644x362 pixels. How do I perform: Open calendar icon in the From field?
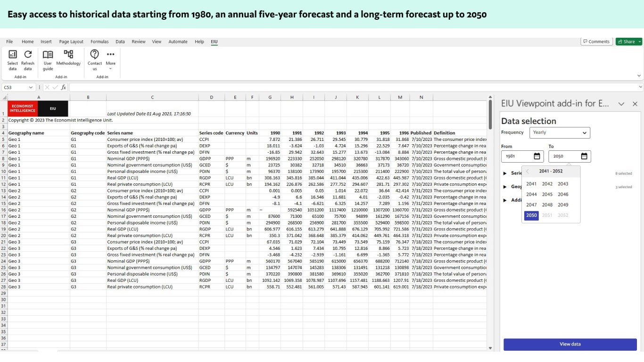537,156
